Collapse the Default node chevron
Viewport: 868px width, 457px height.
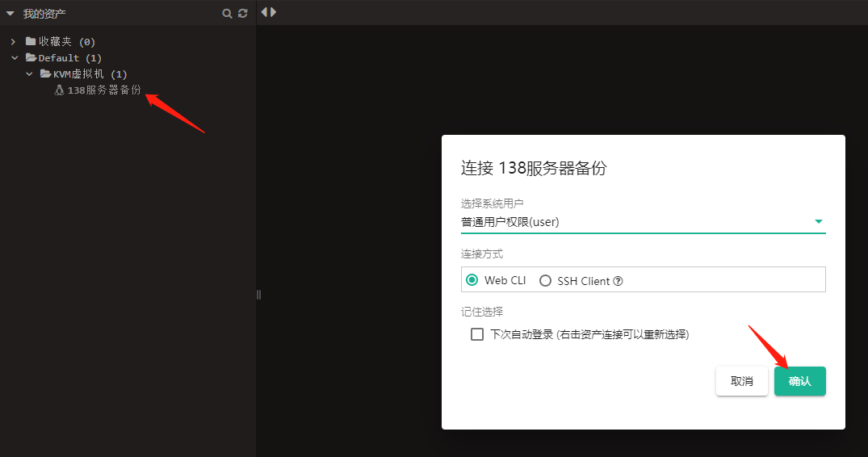[15, 57]
